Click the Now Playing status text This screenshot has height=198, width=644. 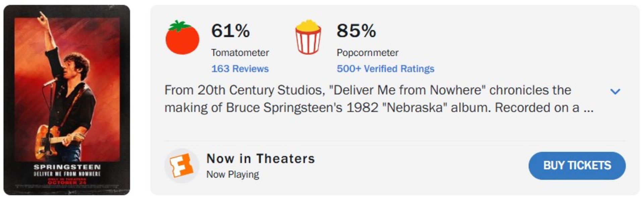[232, 175]
